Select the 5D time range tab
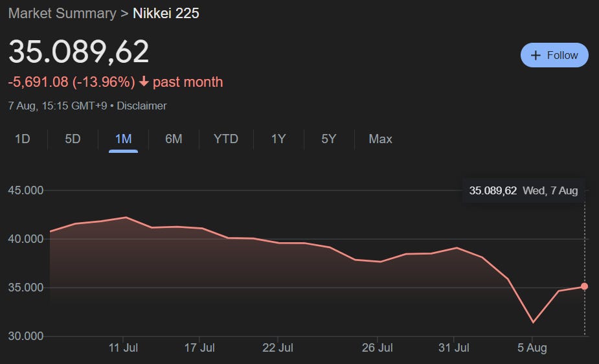599x364 pixels. tap(73, 139)
